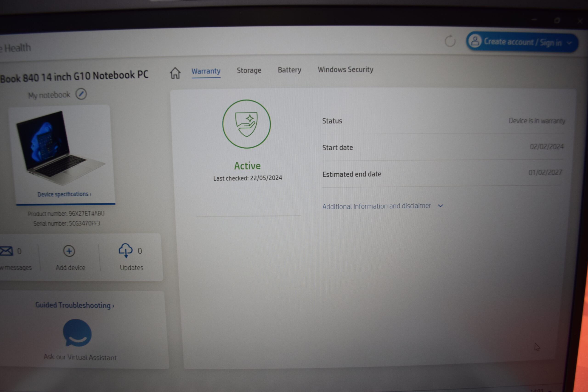Close the window
The height and width of the screenshot is (392, 588).
tap(580, 21)
